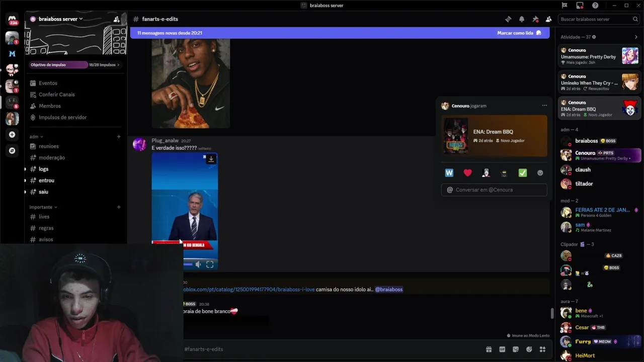React with the W emoji
The image size is (644, 362).
point(449,173)
